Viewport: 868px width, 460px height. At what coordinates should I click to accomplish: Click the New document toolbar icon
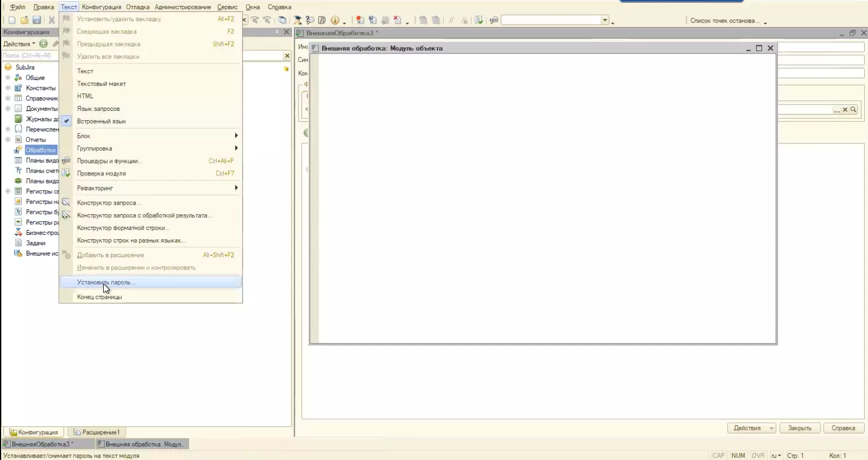pos(12,20)
